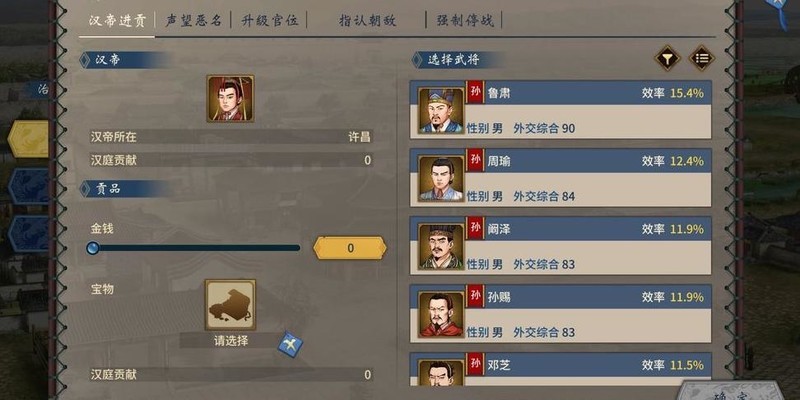The width and height of the screenshot is (800, 400).
Task: Click the 请选择 treasure chooser
Action: click(231, 340)
